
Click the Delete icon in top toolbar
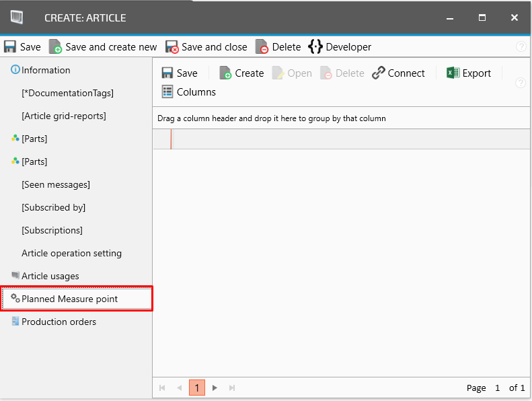point(262,47)
